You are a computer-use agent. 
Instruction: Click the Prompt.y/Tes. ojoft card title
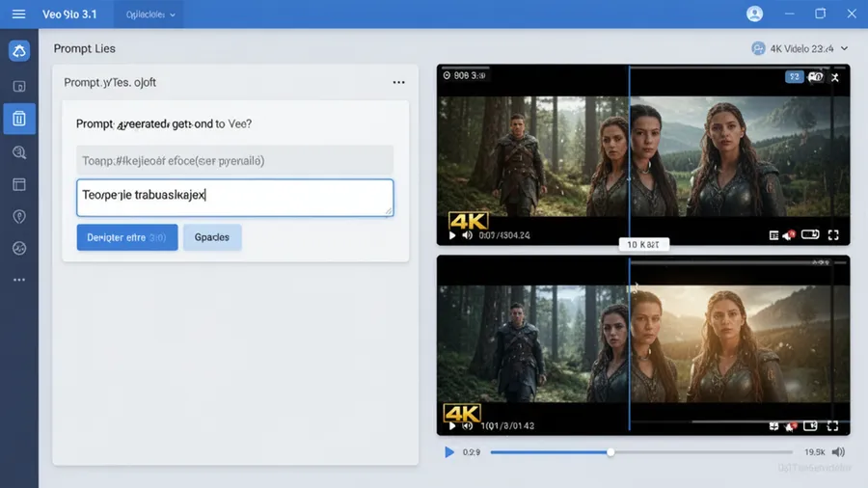tap(110, 82)
